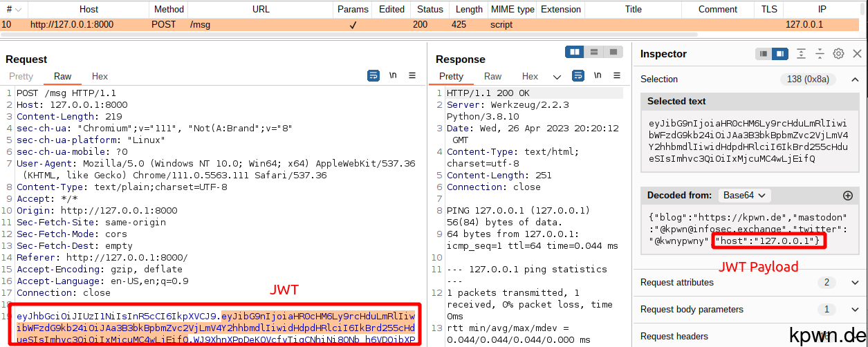The height and width of the screenshot is (347, 868).
Task: Click the script MIME type cell
Action: 501,24
